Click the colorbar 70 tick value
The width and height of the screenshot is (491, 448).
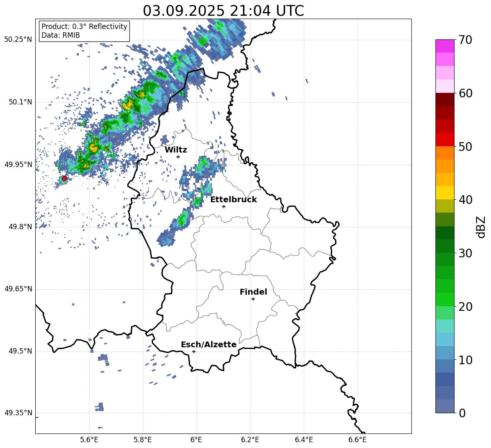tap(465, 40)
